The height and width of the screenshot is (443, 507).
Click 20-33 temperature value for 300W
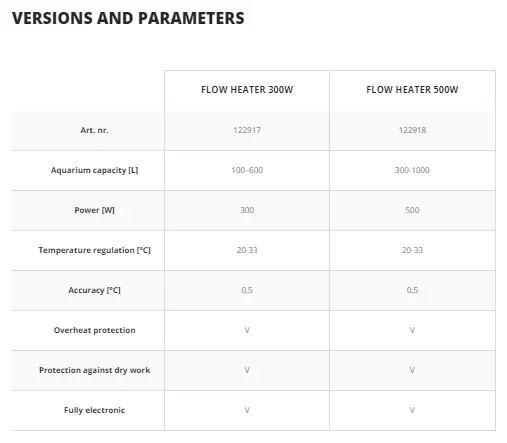coord(247,250)
